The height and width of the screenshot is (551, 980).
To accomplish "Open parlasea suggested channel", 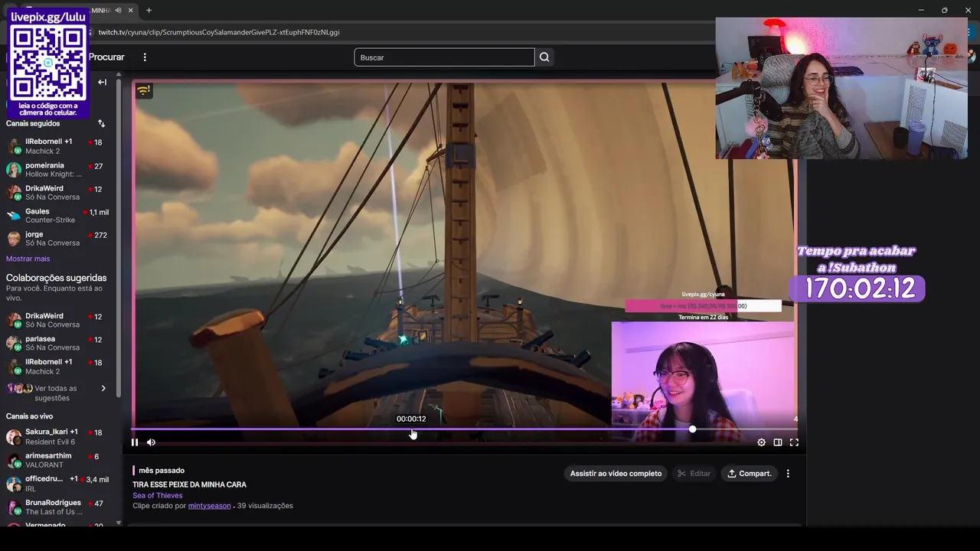I will click(57, 343).
